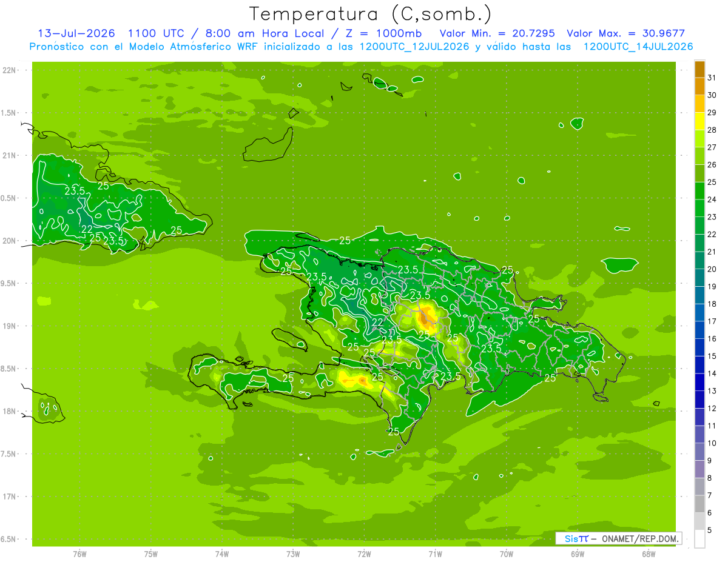Click the legend swatch between 30 and 31
728x562 pixels.
pyautogui.click(x=699, y=87)
